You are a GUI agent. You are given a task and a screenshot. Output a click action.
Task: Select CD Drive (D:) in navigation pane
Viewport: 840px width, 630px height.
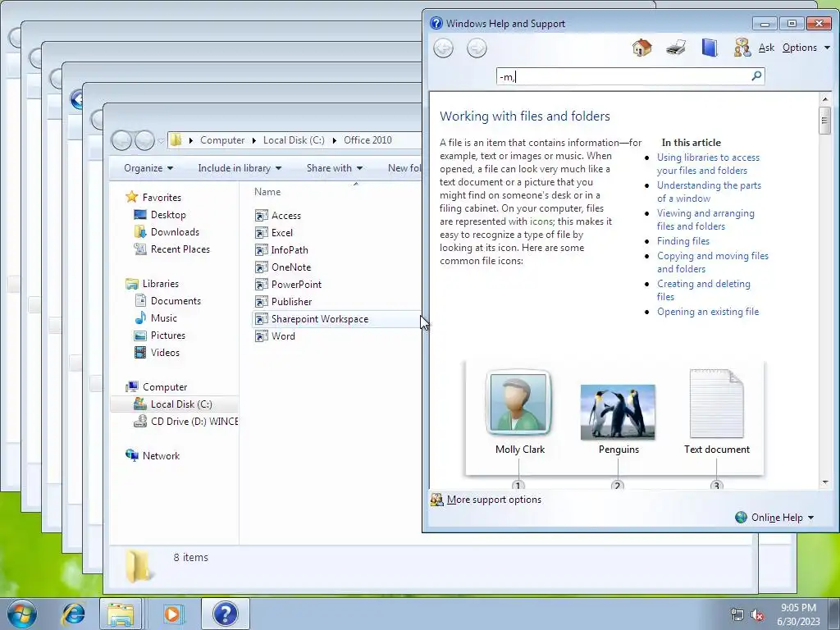[x=185, y=422]
